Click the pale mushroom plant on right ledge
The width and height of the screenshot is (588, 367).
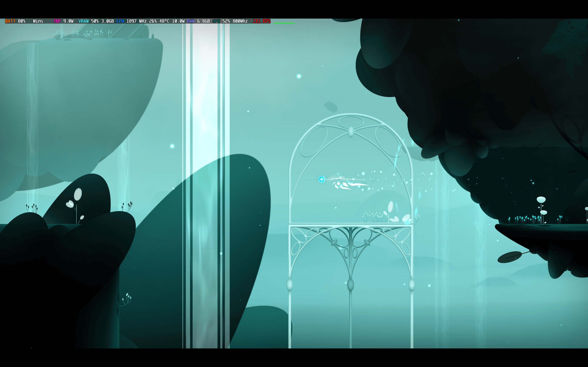541,200
